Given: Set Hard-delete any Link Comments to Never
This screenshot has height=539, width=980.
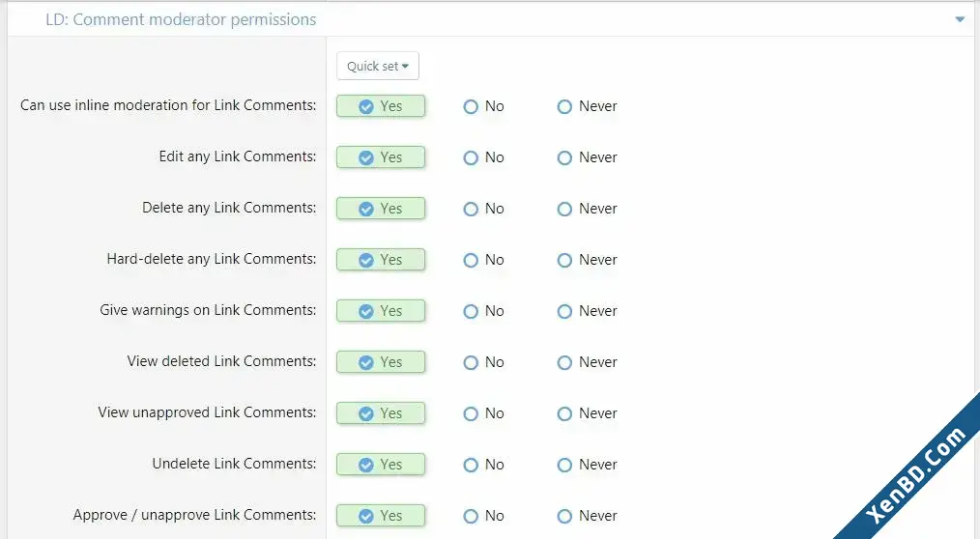Looking at the screenshot, I should pyautogui.click(x=587, y=260).
